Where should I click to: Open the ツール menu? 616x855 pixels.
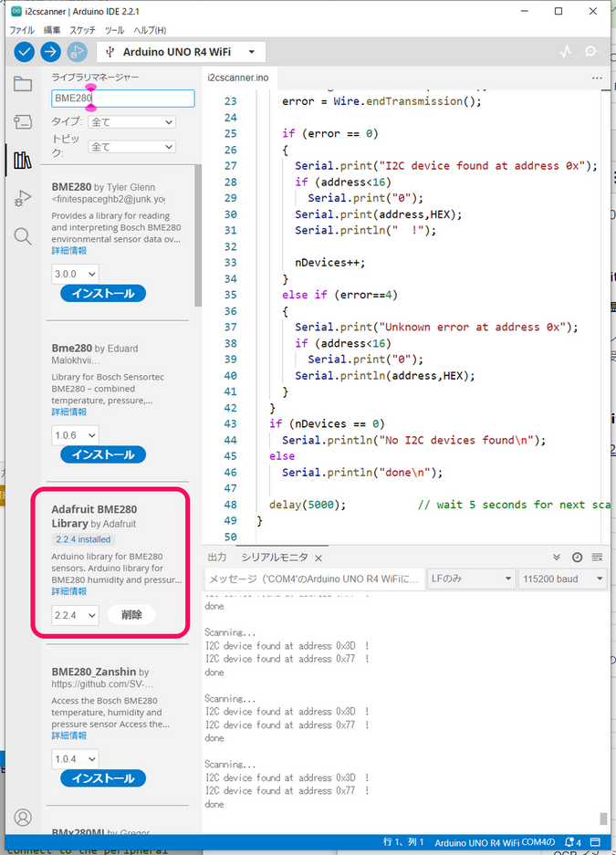point(114,30)
